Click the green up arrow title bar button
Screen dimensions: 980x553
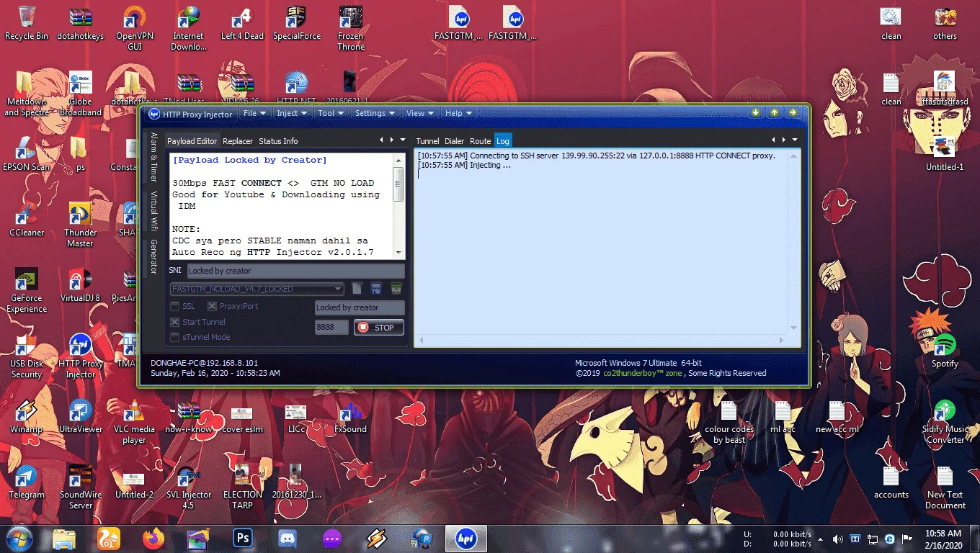pyautogui.click(x=774, y=112)
